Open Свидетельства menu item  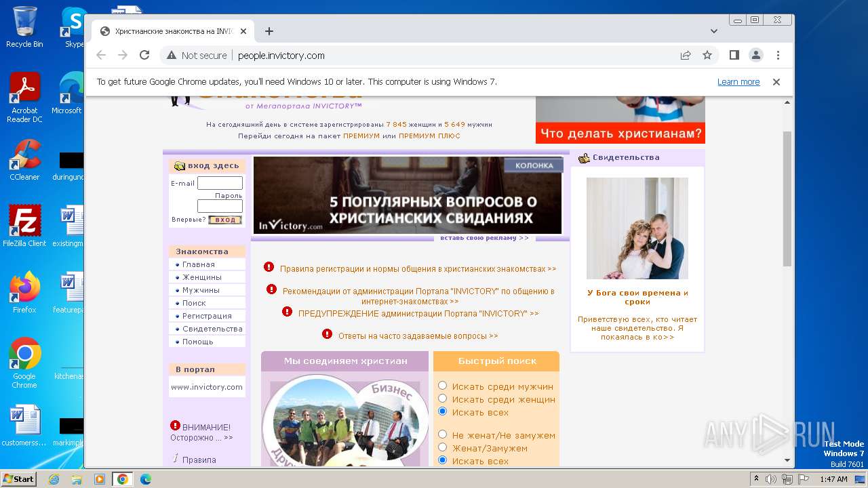click(212, 329)
